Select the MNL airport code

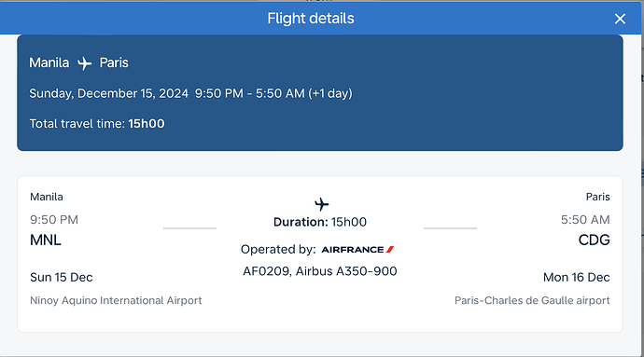46,240
